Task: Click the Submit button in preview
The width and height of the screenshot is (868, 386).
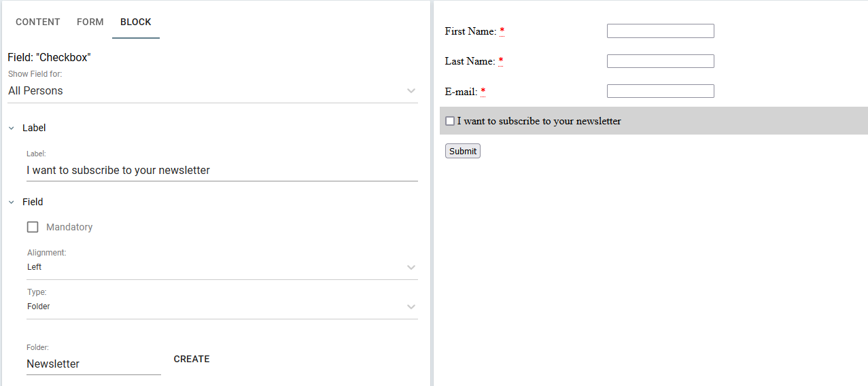Action: (x=463, y=151)
